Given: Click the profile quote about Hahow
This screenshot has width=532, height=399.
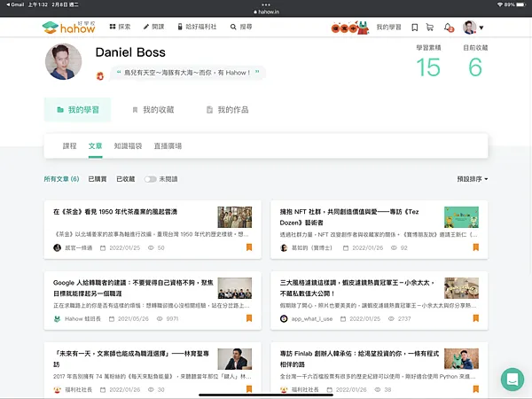Looking at the screenshot, I should (188, 73).
